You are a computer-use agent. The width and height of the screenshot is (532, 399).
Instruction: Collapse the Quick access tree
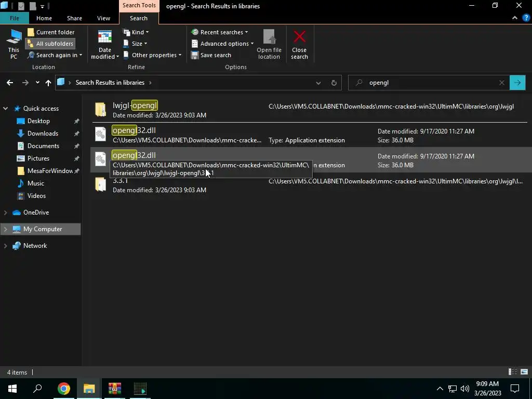(5, 109)
